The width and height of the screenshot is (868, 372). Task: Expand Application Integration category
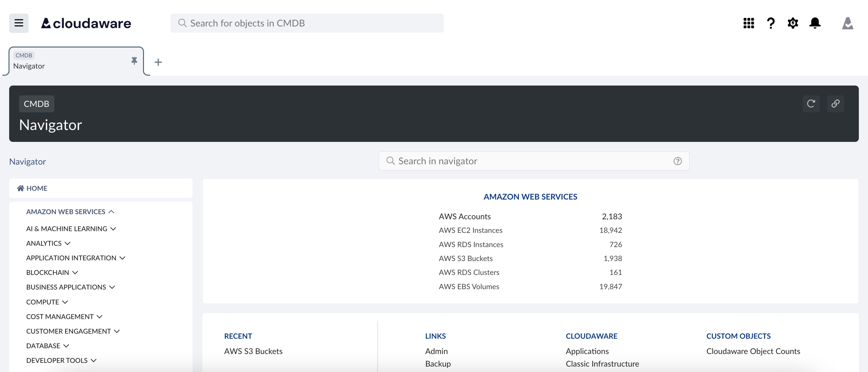[76, 258]
